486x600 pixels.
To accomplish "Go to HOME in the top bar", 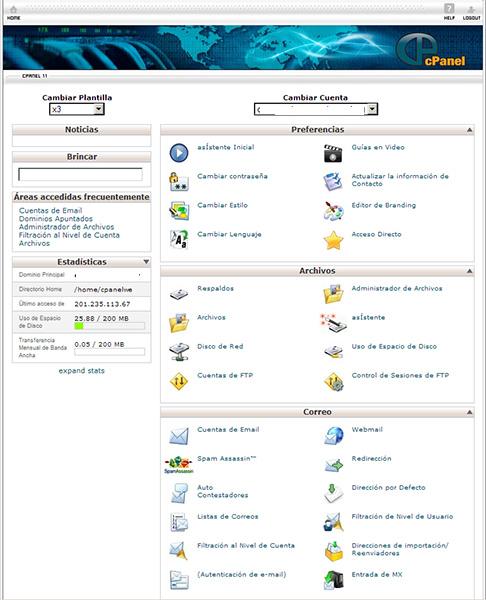I will pos(13,13).
